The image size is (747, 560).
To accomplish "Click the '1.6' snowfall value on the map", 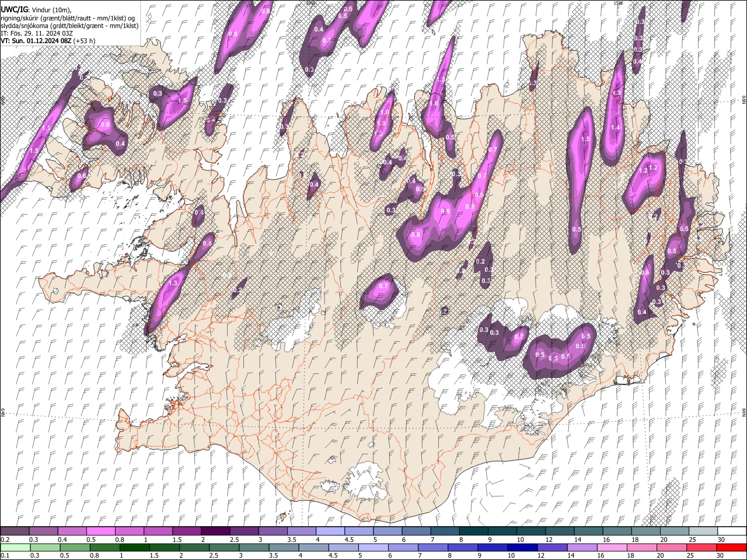I will coord(434,104).
